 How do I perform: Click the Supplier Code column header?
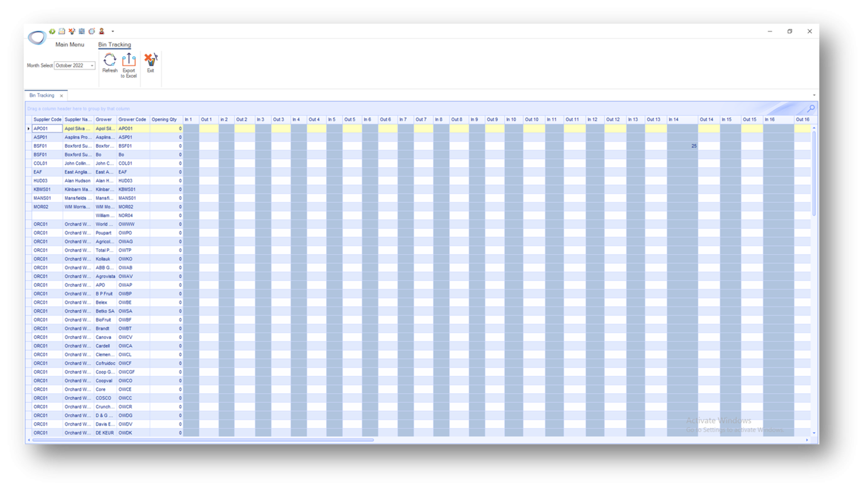(47, 119)
